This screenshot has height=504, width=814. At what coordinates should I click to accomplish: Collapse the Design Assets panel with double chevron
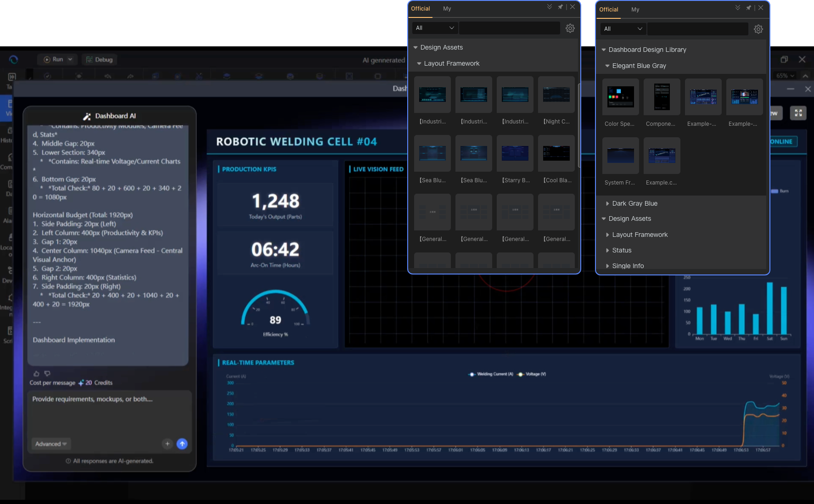pyautogui.click(x=550, y=7)
